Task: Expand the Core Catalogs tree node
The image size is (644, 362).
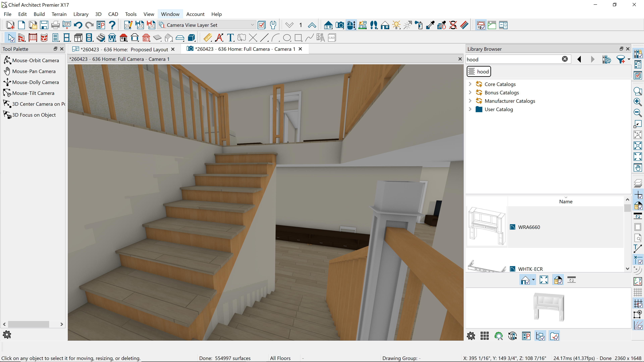Action: 470,84
